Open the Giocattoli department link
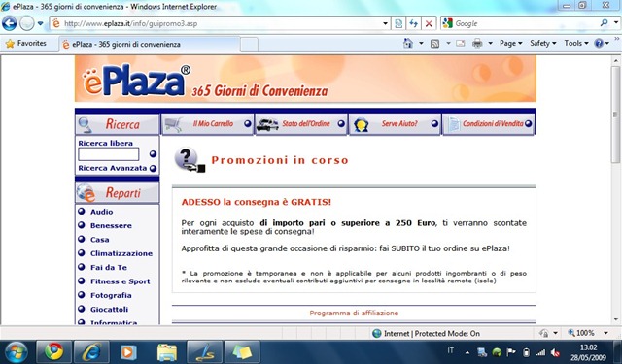622x364 pixels. [x=109, y=310]
